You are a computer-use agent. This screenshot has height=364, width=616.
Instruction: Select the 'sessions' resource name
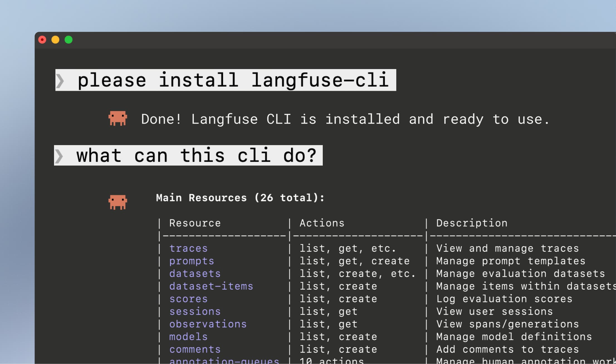tap(195, 312)
